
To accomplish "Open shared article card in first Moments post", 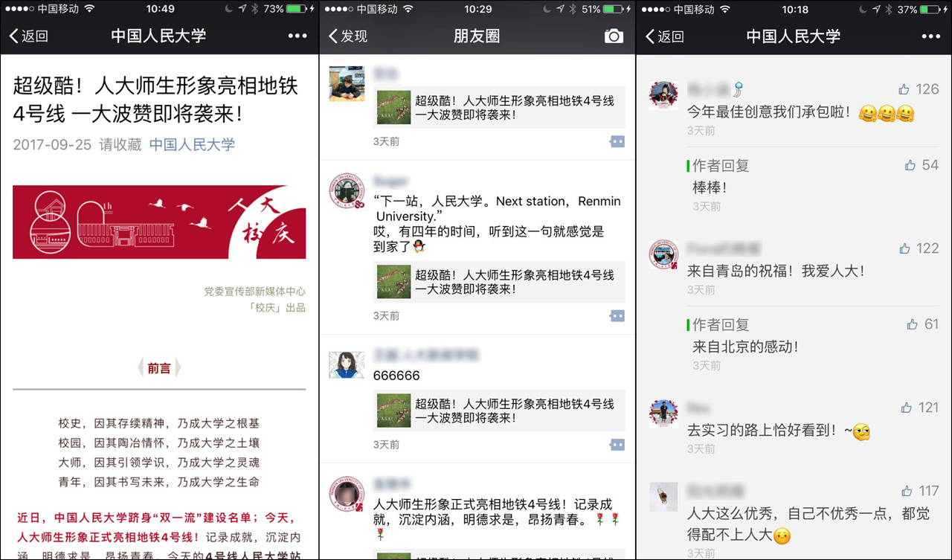I will tap(499, 107).
